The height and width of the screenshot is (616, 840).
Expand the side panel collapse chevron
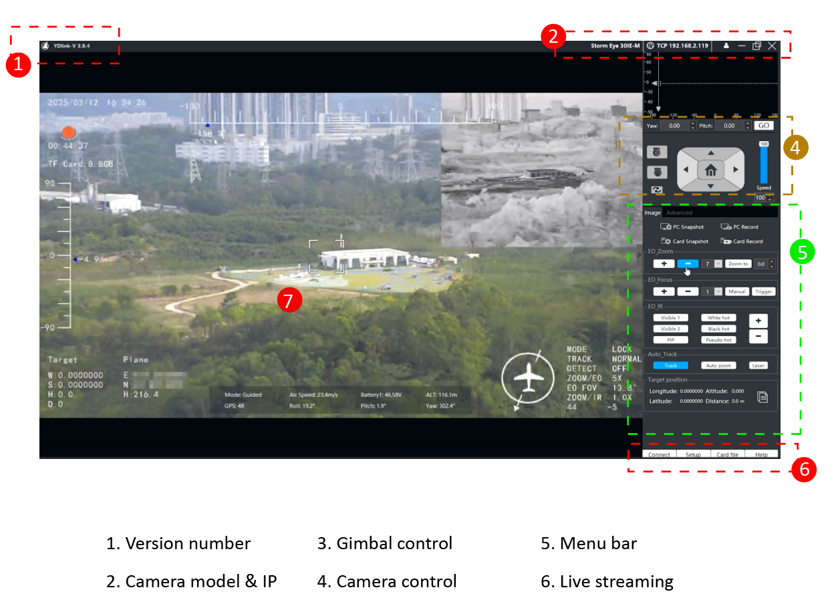[639, 255]
